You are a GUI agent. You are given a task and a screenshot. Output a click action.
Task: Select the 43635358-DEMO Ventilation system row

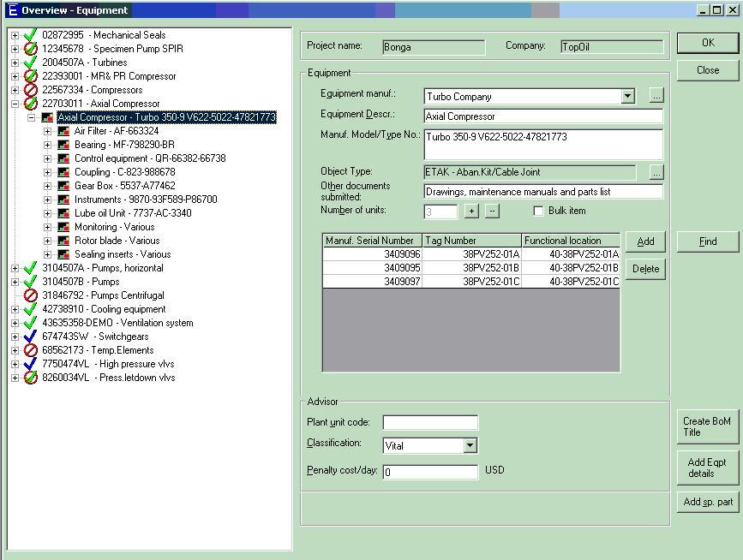click(117, 323)
